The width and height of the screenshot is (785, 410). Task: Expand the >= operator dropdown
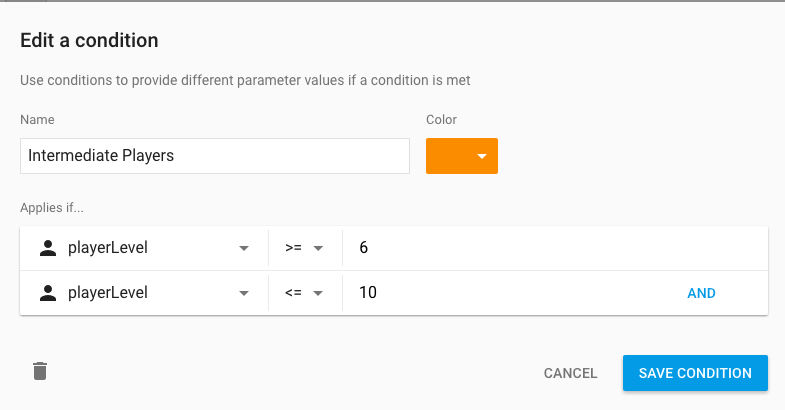click(x=305, y=248)
